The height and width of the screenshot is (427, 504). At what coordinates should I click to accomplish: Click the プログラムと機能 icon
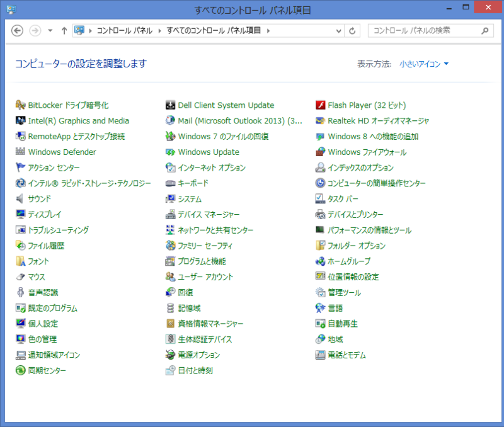pos(170,261)
